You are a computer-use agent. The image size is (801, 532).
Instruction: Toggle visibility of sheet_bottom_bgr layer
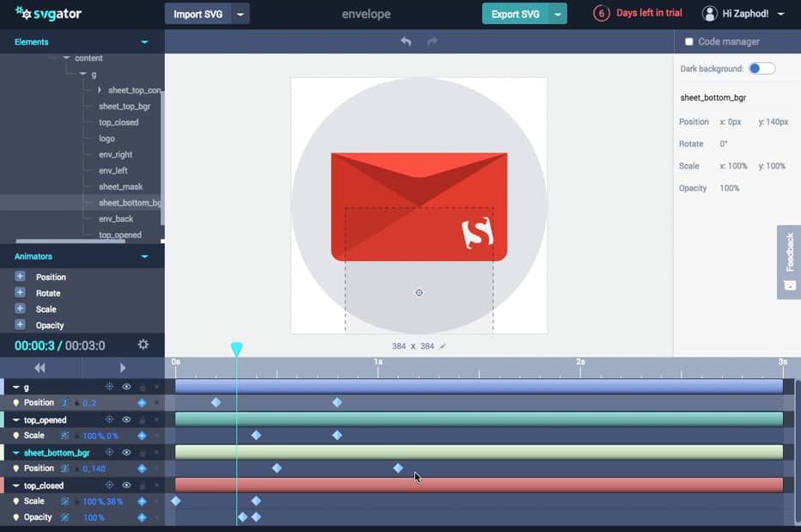click(126, 452)
